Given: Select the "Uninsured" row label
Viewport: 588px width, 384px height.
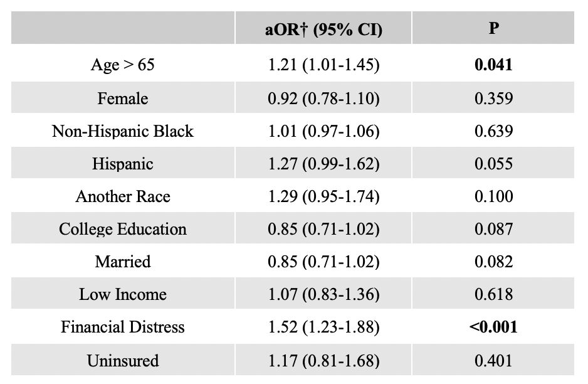Looking at the screenshot, I should pyautogui.click(x=123, y=361).
